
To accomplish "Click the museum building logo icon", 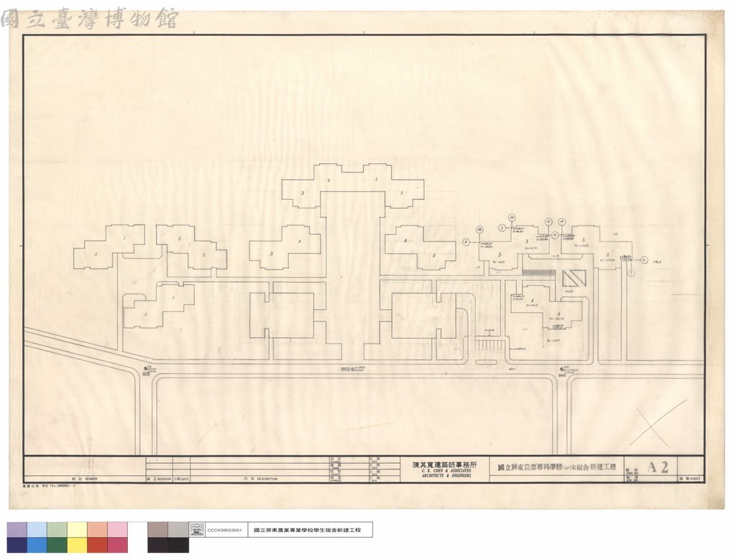I will pos(197,530).
